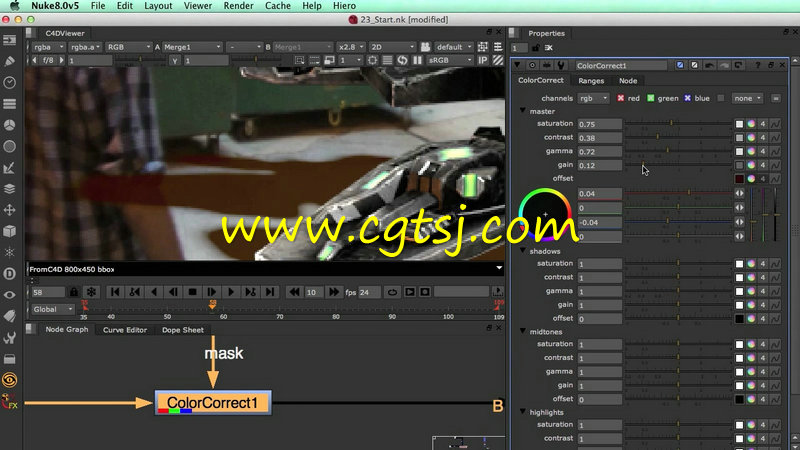This screenshot has height=450, width=800.
Task: Click the ColorCorrect1 help question mark icon
Action: (758, 65)
